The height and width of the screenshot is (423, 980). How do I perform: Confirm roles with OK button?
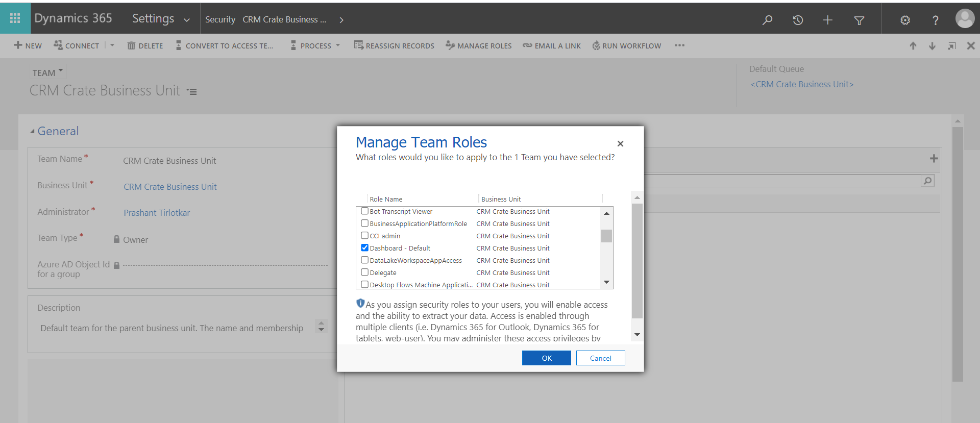(546, 358)
